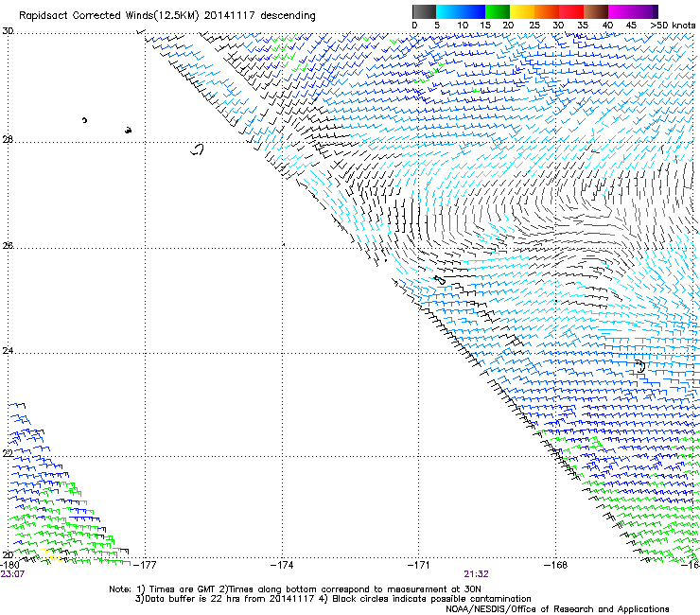Click the '>50 knots' legend label

tap(673, 26)
